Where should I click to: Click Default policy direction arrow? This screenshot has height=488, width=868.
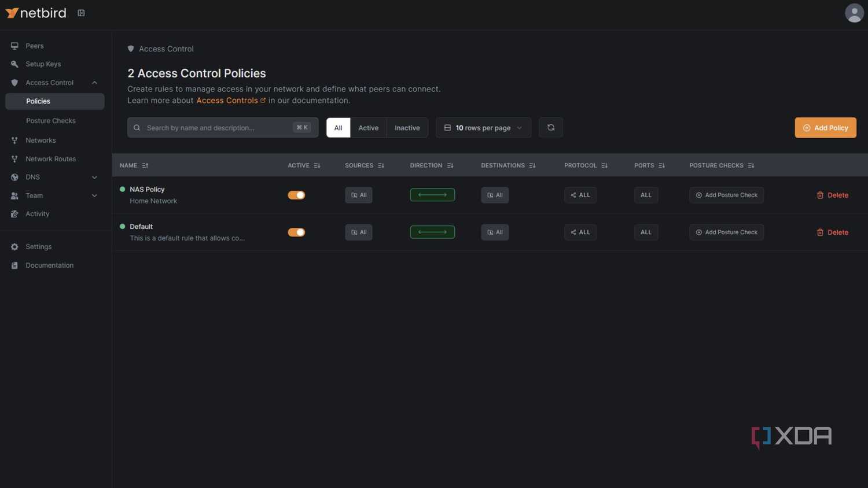tap(432, 232)
